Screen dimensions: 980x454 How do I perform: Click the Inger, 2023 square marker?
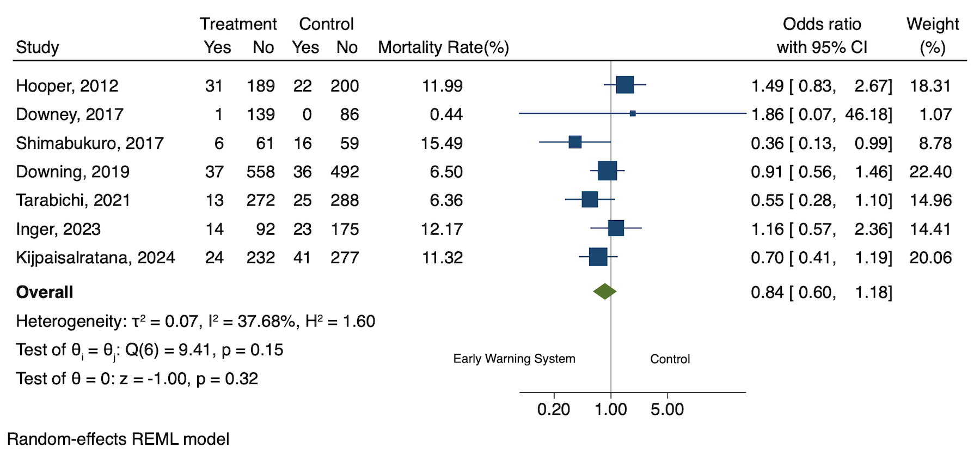coord(616,228)
